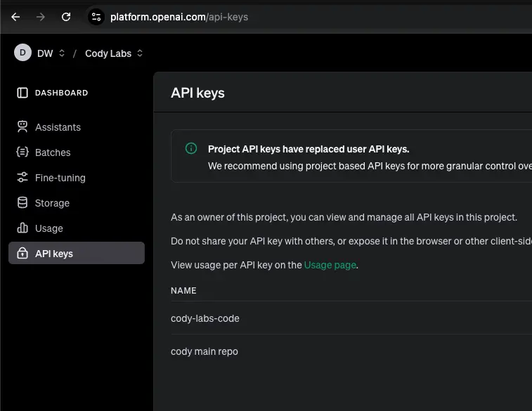The width and height of the screenshot is (532, 411).
Task: Select the DASHBOARD heading label
Action: pos(61,93)
